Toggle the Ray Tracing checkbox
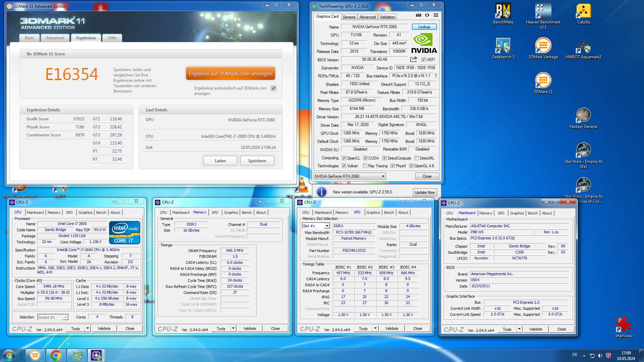This screenshot has height=362, width=644. tap(365, 166)
